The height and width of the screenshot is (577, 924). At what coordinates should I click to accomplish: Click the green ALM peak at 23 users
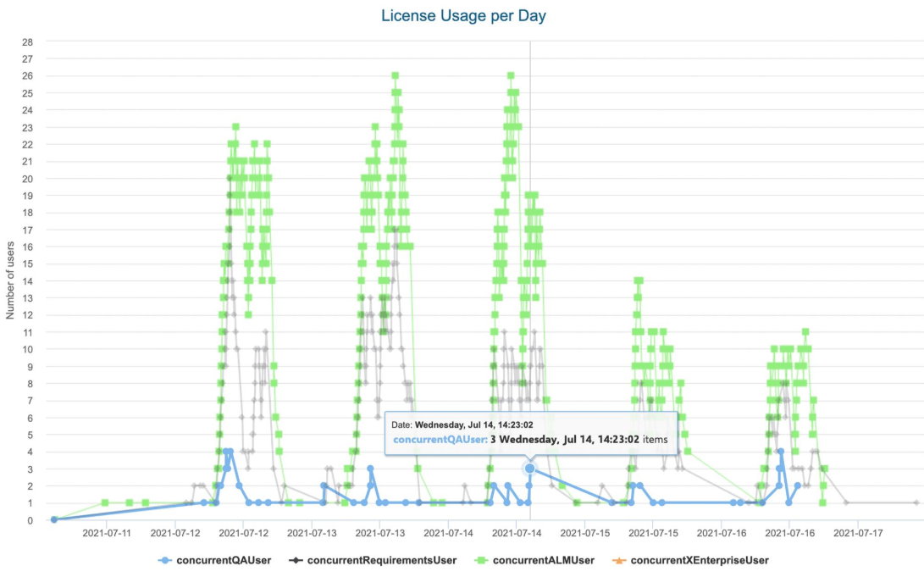[235, 127]
